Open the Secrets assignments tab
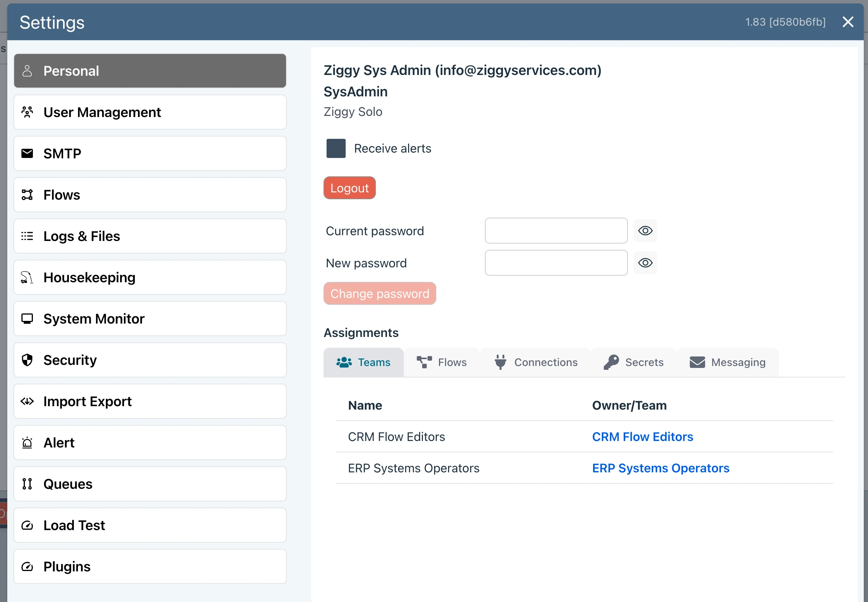Screen dimensions: 868x602 click(x=634, y=362)
